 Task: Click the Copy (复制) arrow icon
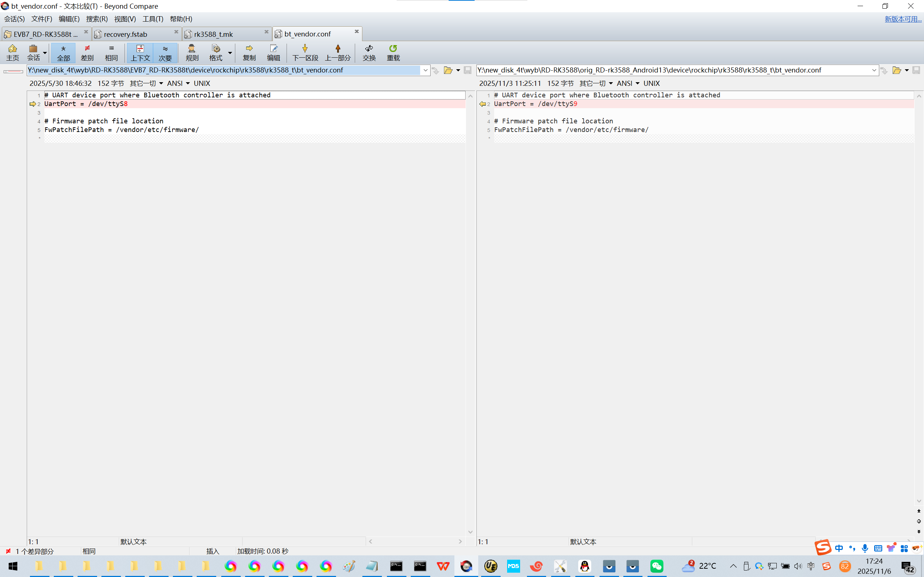point(249,52)
